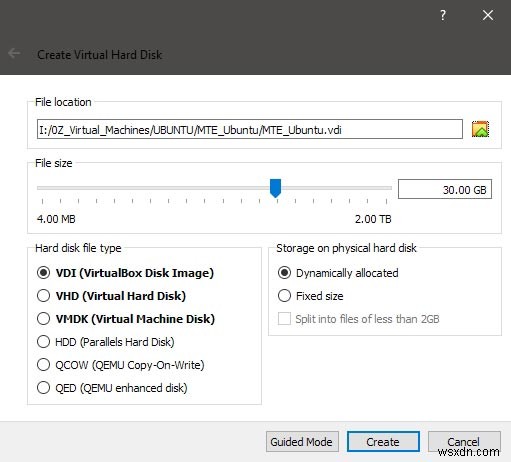The height and width of the screenshot is (462, 511).
Task: Click the back arrow in title bar
Action: [14, 53]
